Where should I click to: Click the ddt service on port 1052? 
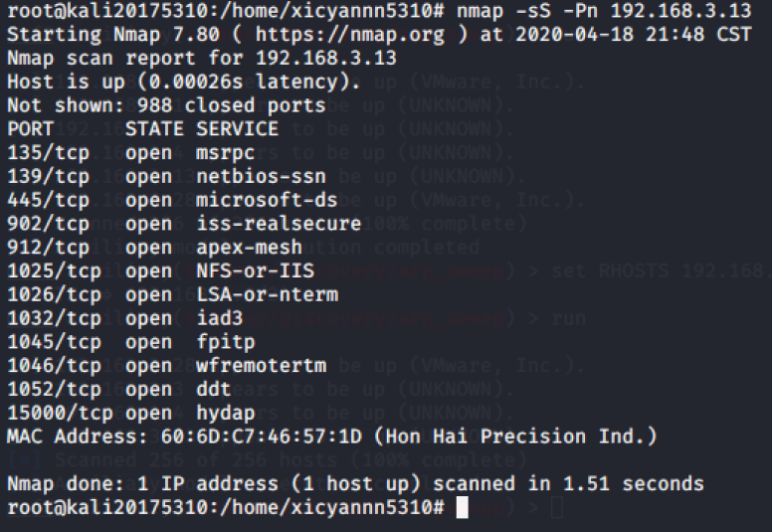click(x=213, y=389)
